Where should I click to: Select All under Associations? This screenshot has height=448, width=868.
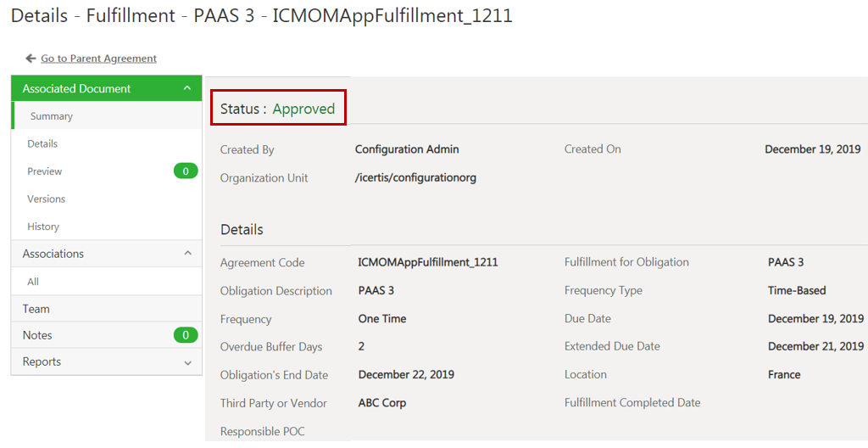point(33,282)
